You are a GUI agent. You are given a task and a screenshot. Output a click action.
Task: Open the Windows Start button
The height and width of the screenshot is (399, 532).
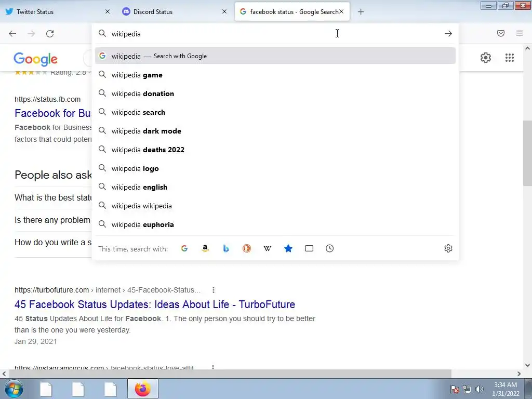tap(14, 389)
